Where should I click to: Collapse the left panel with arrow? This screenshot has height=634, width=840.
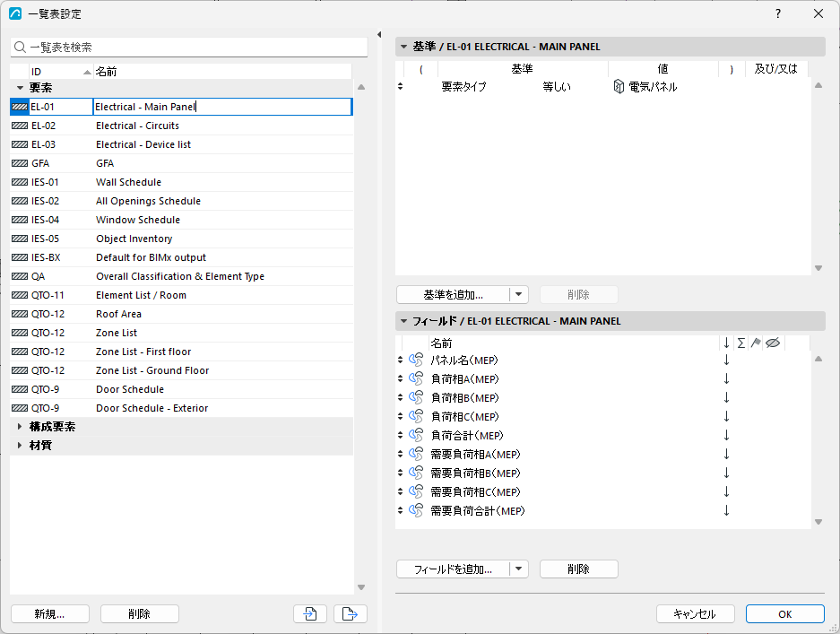tap(379, 34)
